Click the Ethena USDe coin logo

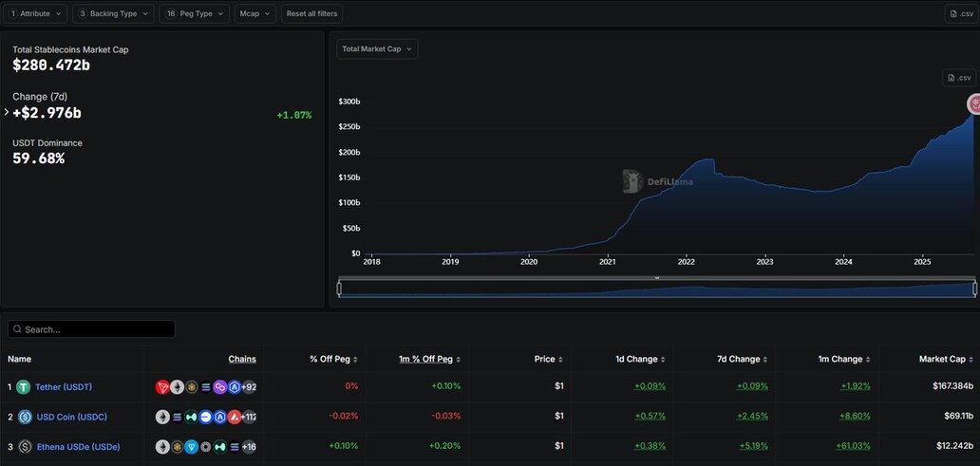[x=24, y=446]
